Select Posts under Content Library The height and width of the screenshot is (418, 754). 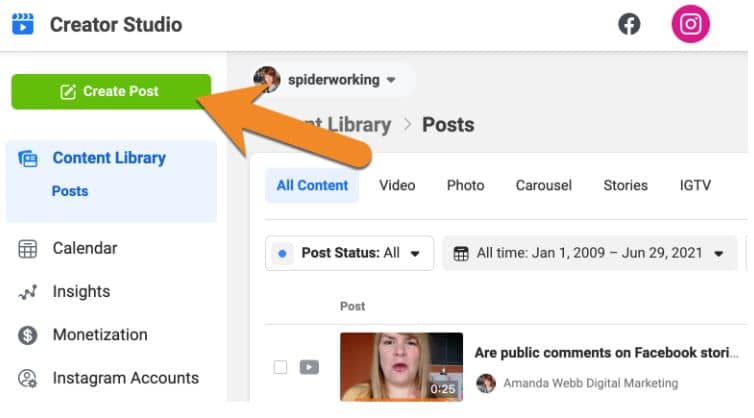coord(70,191)
